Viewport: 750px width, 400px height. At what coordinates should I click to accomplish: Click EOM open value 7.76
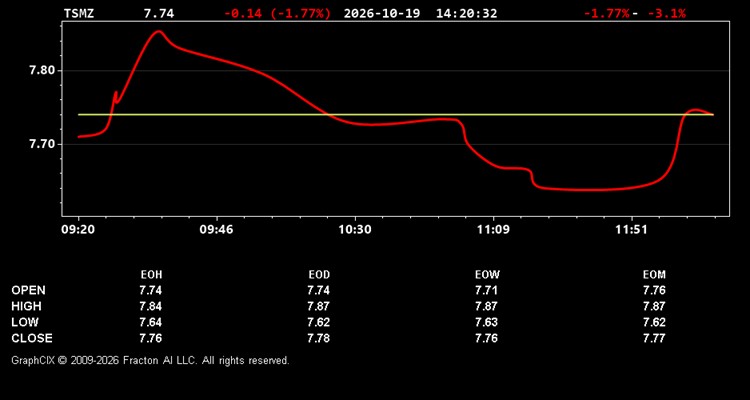[x=654, y=290]
